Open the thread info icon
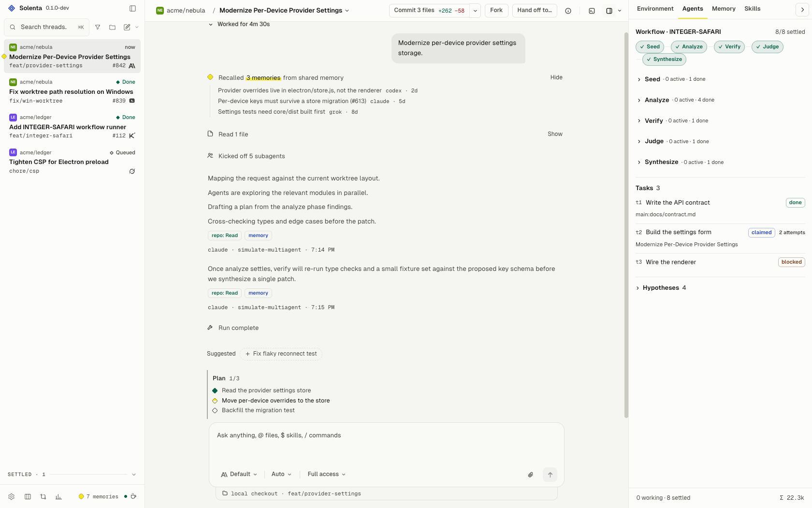Image resolution: width=812 pixels, height=508 pixels. point(568,11)
